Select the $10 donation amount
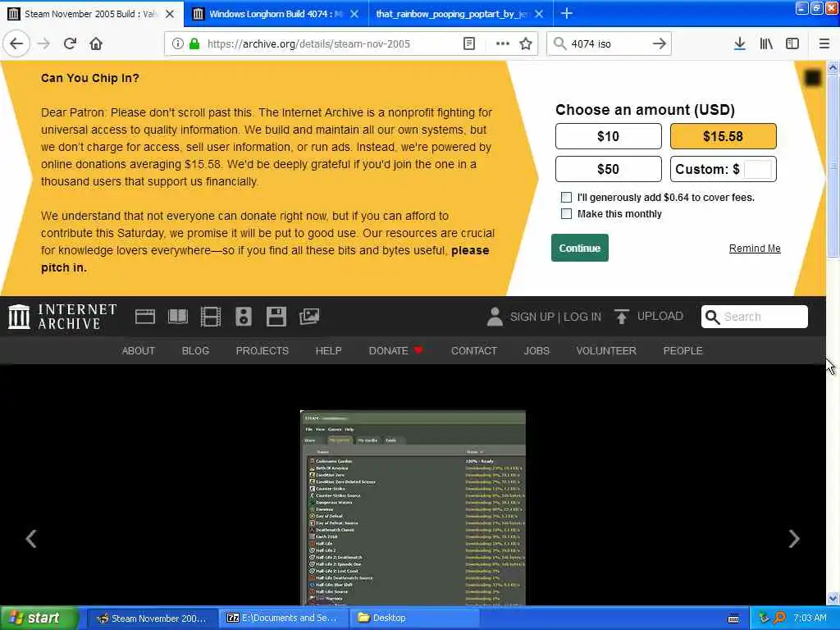840x630 pixels. click(609, 136)
